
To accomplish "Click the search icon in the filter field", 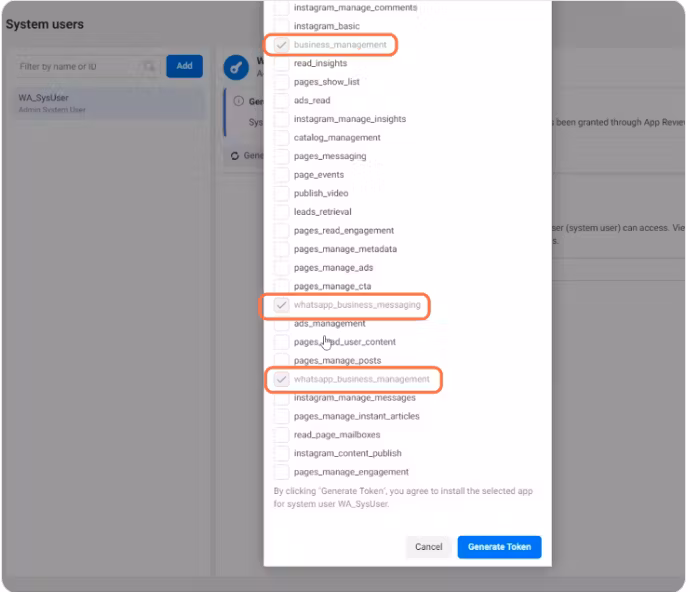I will pyautogui.click(x=148, y=67).
